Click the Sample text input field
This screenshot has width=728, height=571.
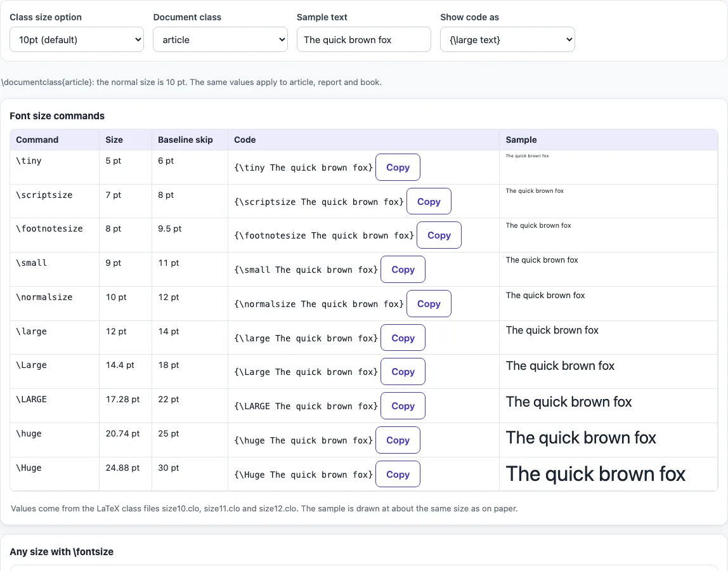pyautogui.click(x=363, y=39)
